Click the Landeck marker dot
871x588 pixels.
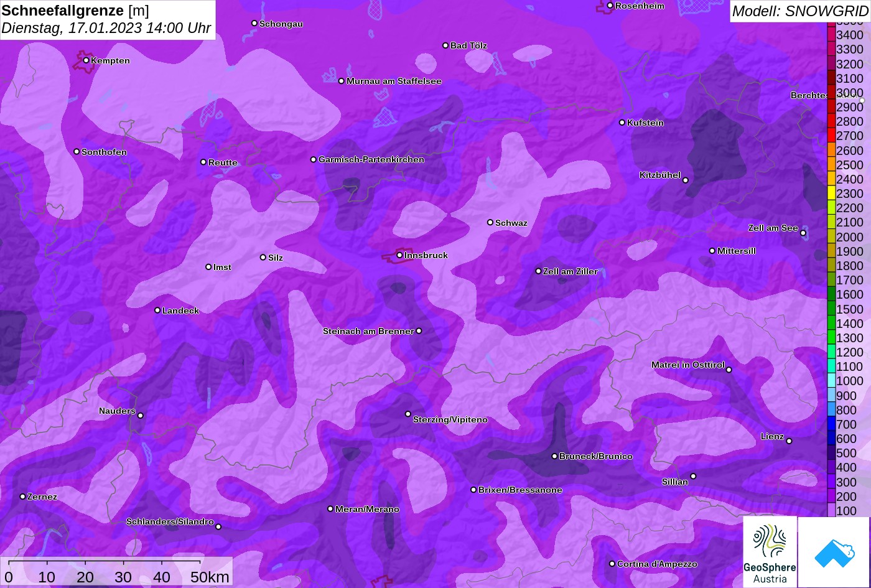[x=157, y=310]
